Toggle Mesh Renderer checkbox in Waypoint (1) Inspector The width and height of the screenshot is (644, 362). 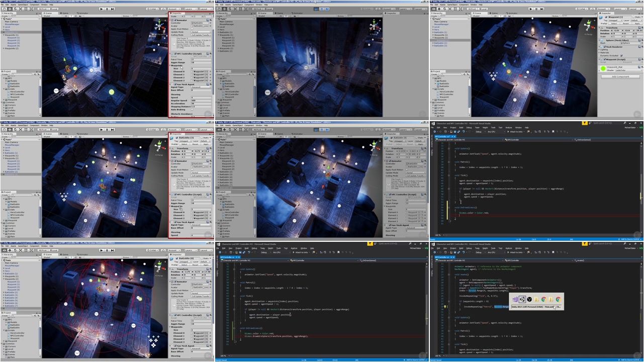click(604, 47)
